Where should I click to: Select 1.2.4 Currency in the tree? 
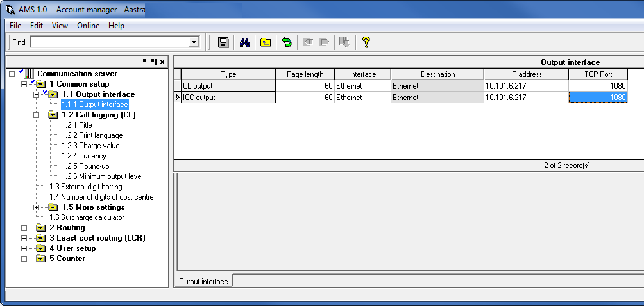click(x=83, y=156)
